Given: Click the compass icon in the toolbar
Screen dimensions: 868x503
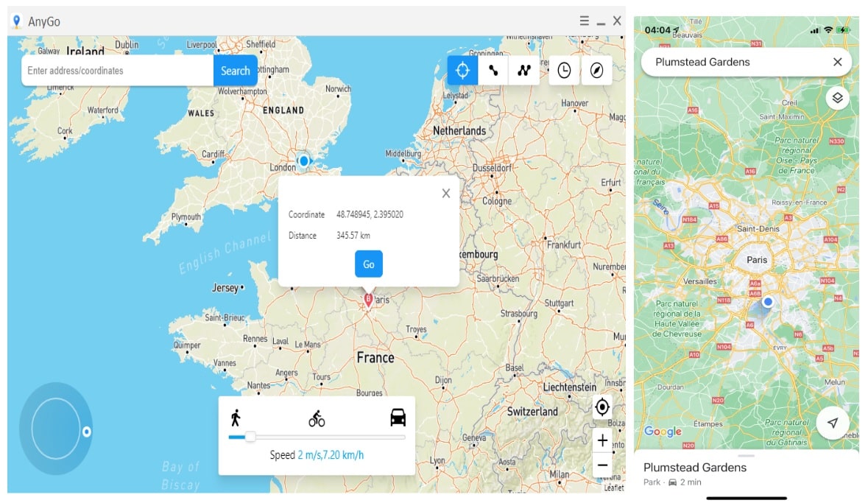Looking at the screenshot, I should (596, 71).
